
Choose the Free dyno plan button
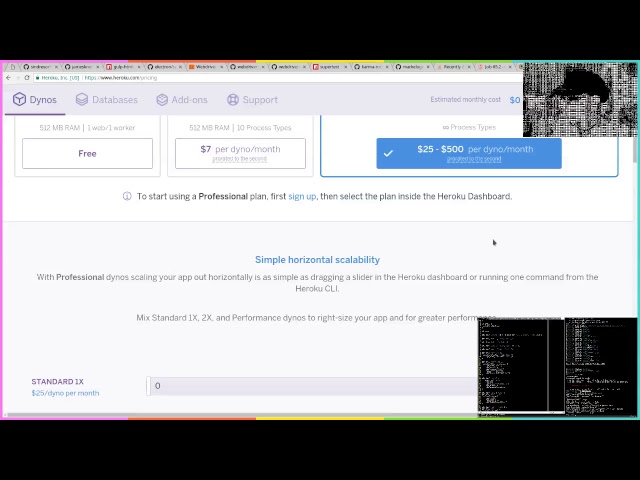[x=87, y=153]
